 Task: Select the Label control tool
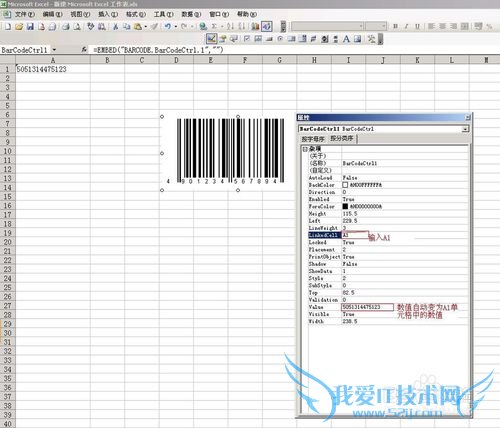(346, 39)
